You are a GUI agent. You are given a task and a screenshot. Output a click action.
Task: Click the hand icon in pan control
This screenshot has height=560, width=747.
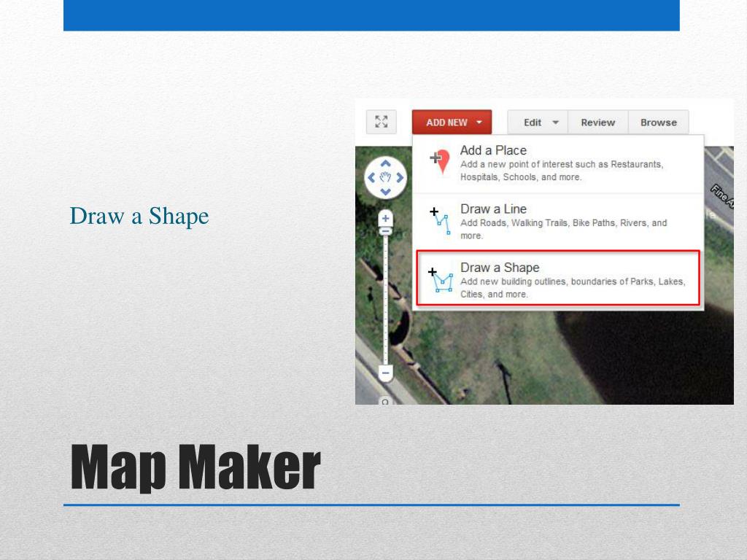pyautogui.click(x=385, y=178)
